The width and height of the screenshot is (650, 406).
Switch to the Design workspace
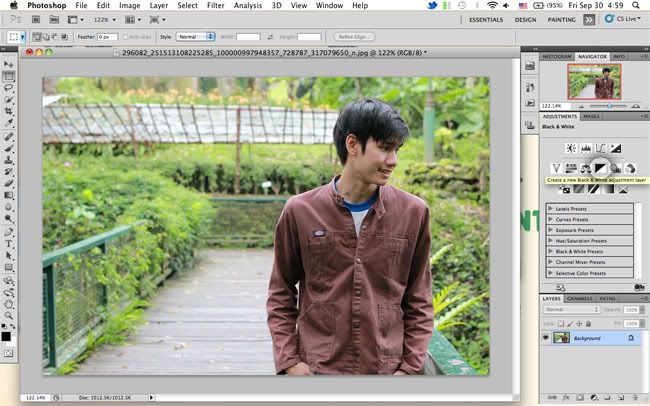pyautogui.click(x=525, y=19)
